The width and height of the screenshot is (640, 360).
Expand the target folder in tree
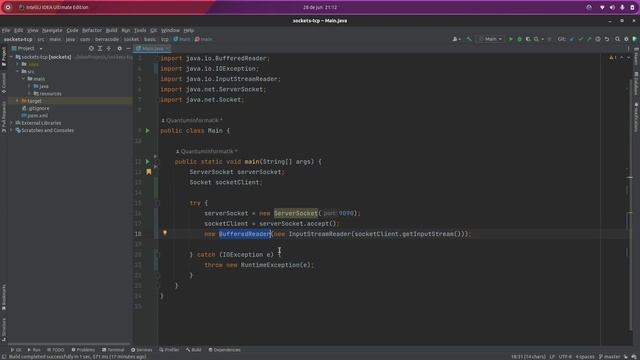(x=18, y=101)
